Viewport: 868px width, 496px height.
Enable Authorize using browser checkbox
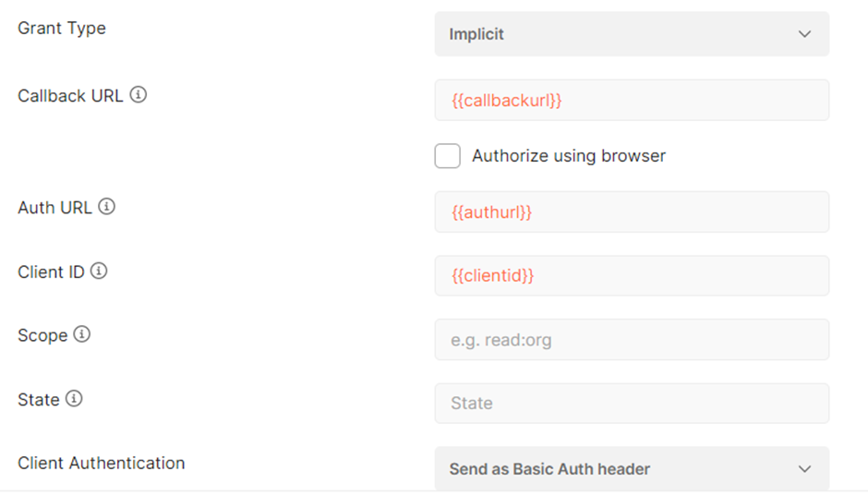pos(447,155)
